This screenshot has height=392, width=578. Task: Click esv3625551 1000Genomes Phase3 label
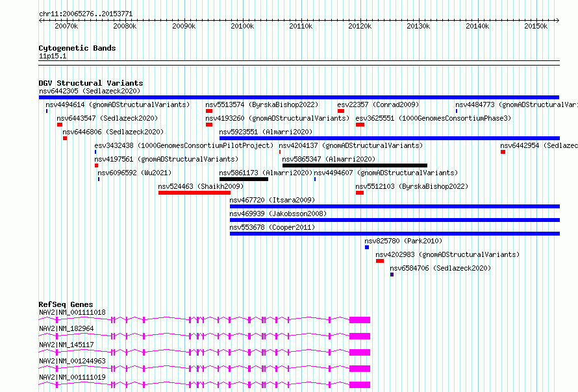click(x=433, y=118)
